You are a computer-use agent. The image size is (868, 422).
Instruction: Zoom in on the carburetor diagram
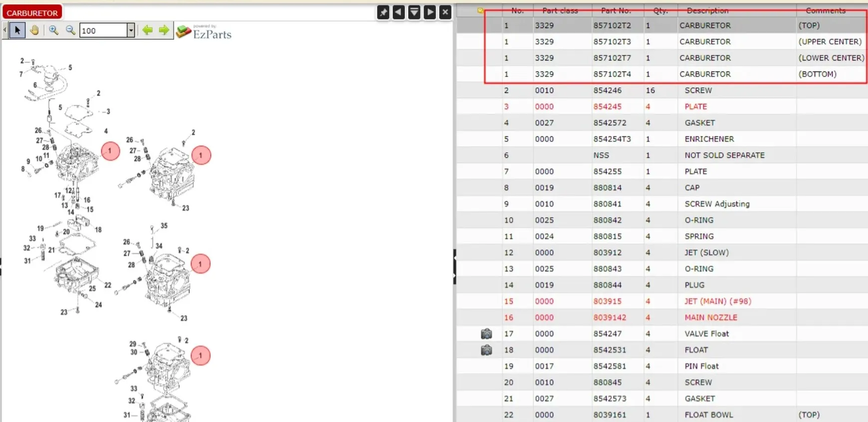53,30
